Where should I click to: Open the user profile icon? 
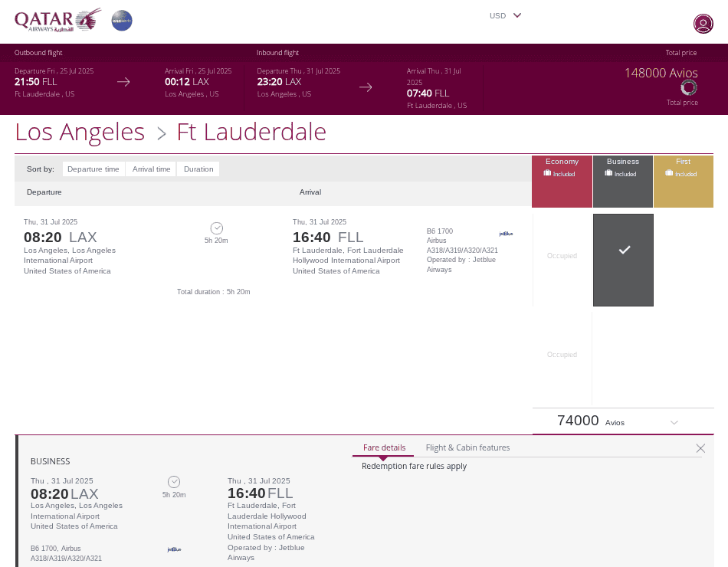(x=703, y=24)
